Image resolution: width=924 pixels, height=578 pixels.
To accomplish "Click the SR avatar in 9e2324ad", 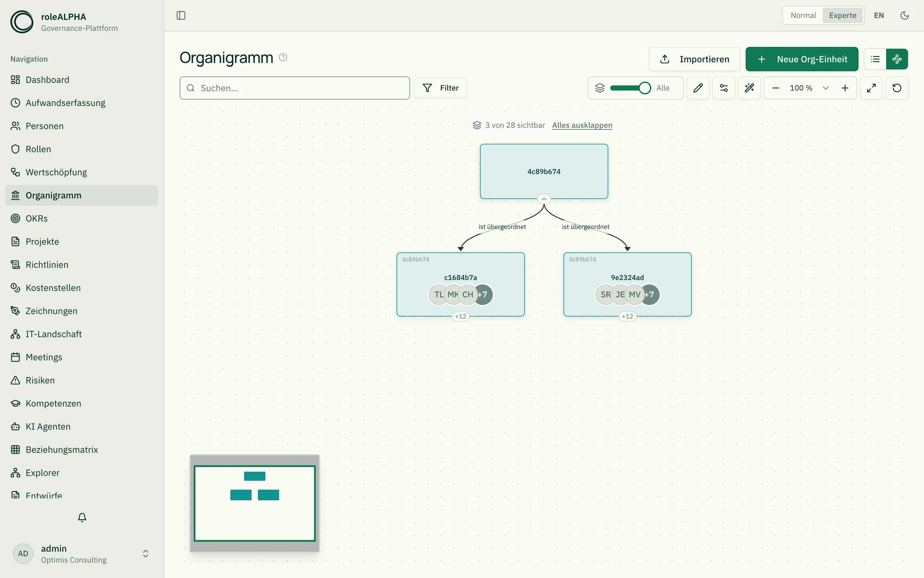I will click(604, 295).
